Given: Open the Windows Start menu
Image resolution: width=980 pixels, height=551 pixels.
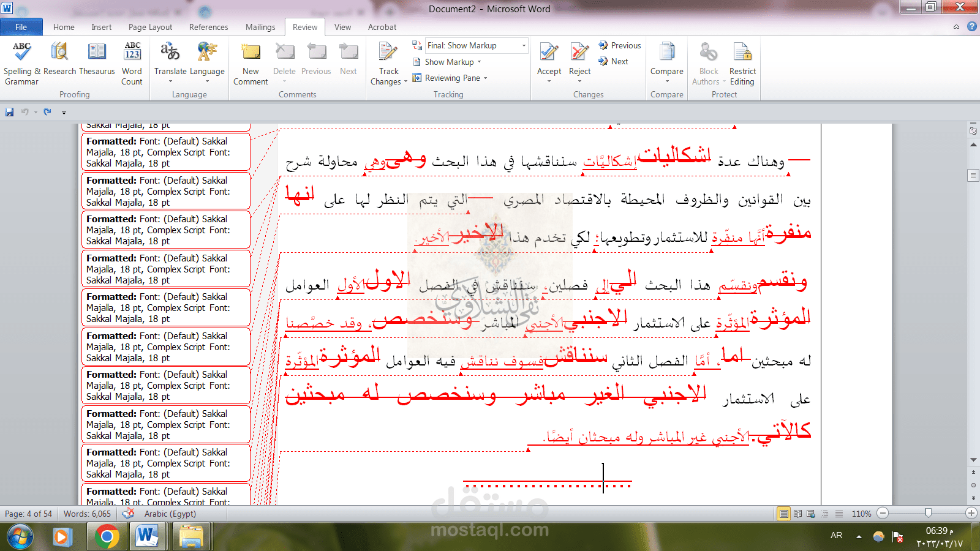Looking at the screenshot, I should pos(20,537).
